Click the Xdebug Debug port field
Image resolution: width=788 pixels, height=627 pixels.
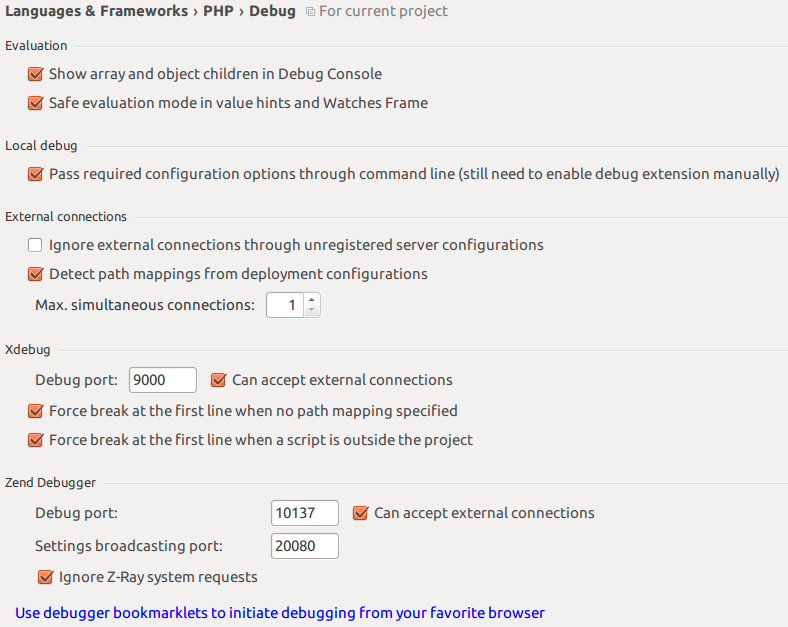[x=162, y=380]
